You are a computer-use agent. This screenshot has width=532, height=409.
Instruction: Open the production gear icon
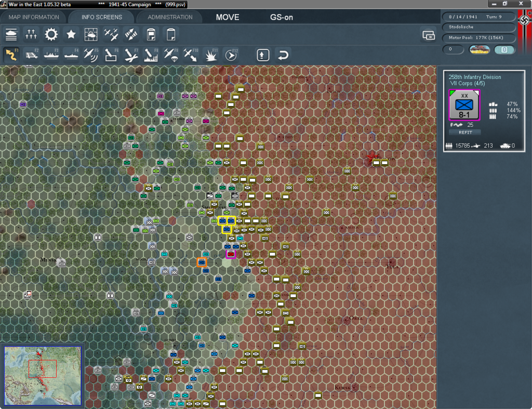(51, 34)
